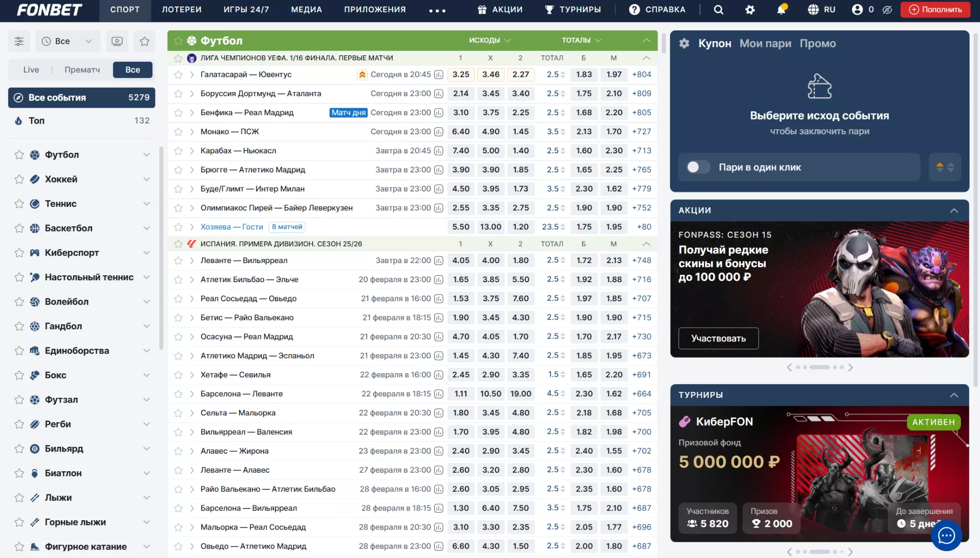Screen dimensions: 980x558
Task: Open settings gear in top bar
Action: click(x=750, y=10)
